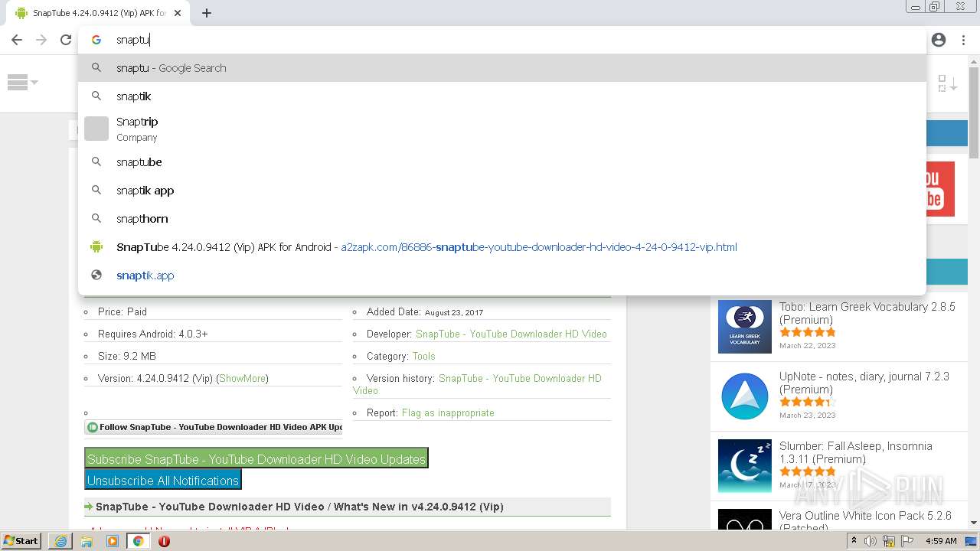980x551 pixels.
Task: Open the snaptik.app URL suggestion
Action: (502, 275)
